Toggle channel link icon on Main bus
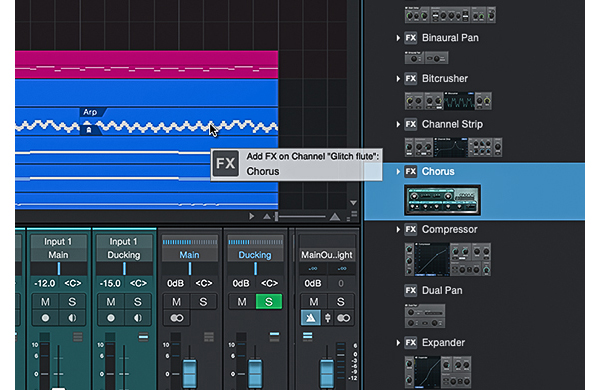 (176, 318)
